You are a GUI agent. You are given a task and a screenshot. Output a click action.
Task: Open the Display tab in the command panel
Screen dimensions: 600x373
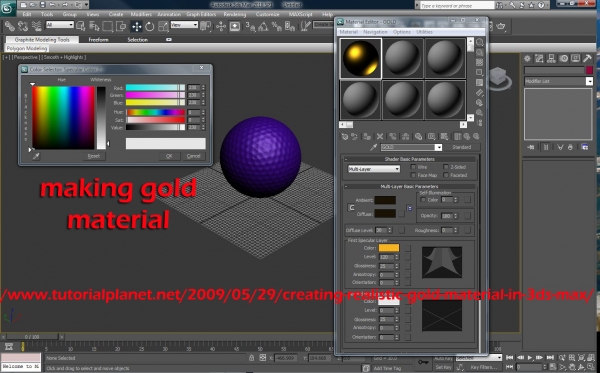point(575,59)
